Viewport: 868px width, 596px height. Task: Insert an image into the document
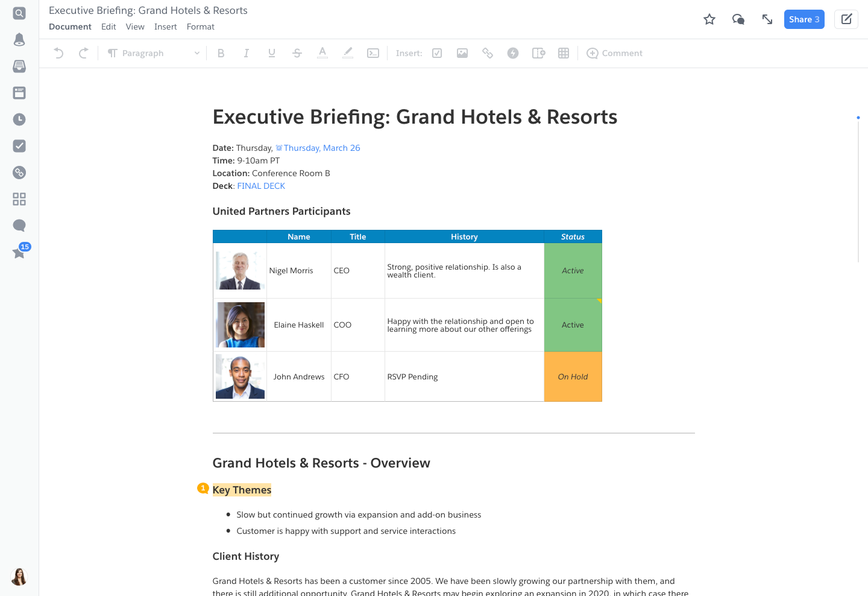pyautogui.click(x=462, y=53)
